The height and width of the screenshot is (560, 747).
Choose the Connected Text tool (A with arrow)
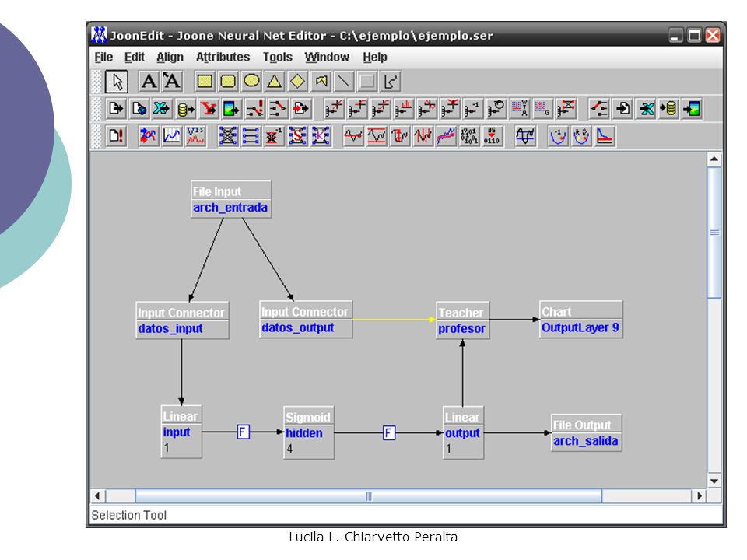tap(171, 82)
